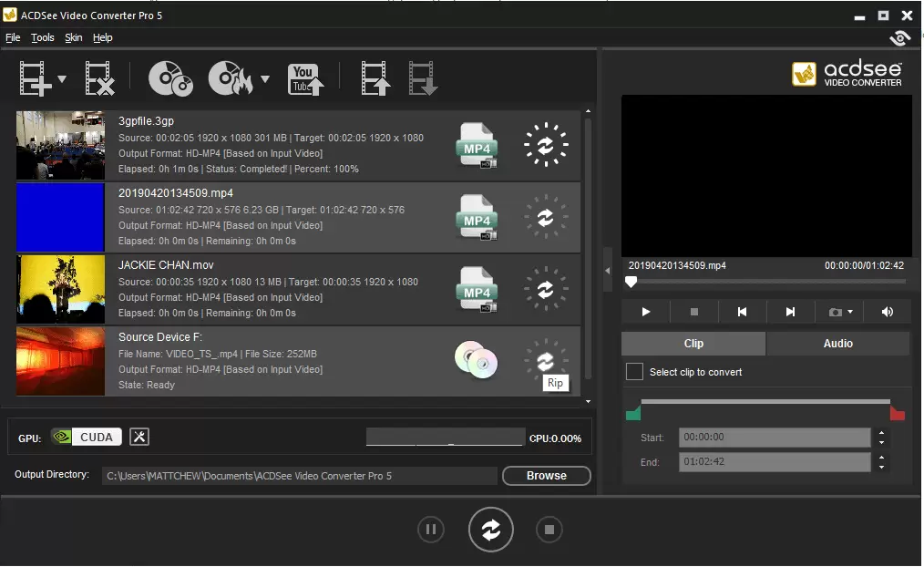Click convert icon for JACKIE CHAN.mov

click(x=546, y=289)
